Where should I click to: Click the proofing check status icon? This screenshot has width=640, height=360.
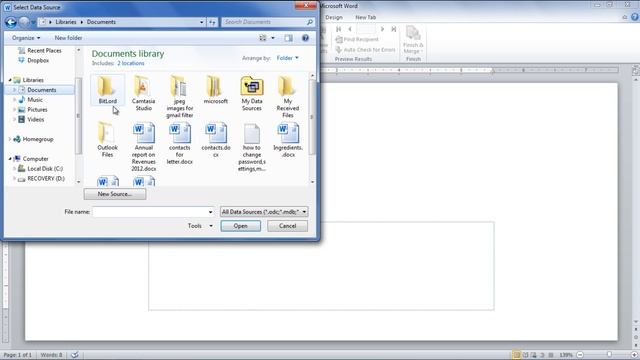75,355
